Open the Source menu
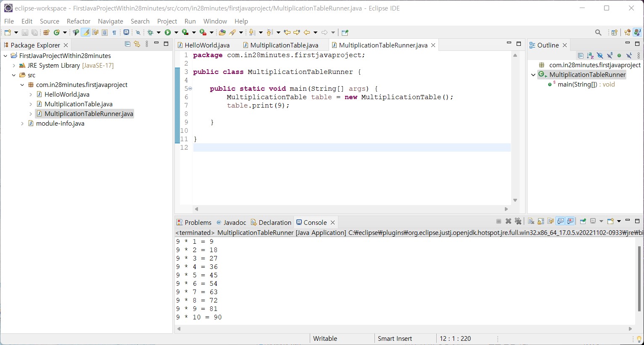This screenshot has height=345, width=644. click(50, 21)
